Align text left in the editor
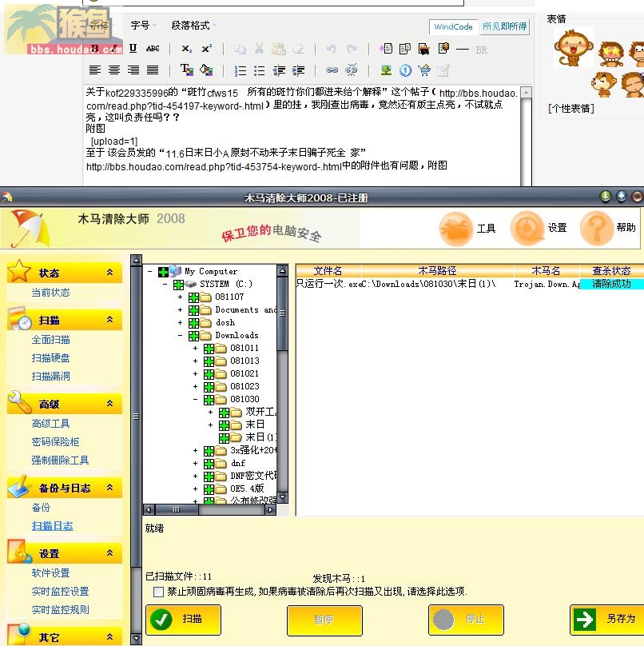 tap(95, 70)
